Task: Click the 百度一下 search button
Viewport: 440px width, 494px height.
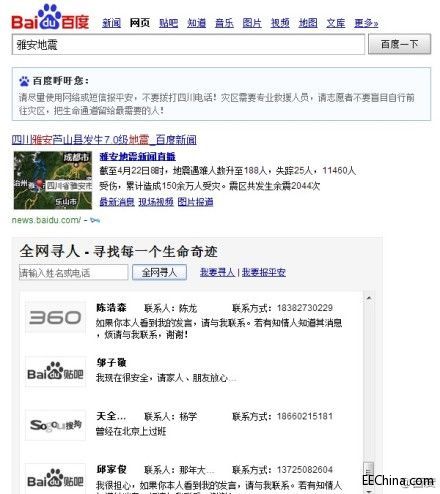Action: pyautogui.click(x=399, y=44)
